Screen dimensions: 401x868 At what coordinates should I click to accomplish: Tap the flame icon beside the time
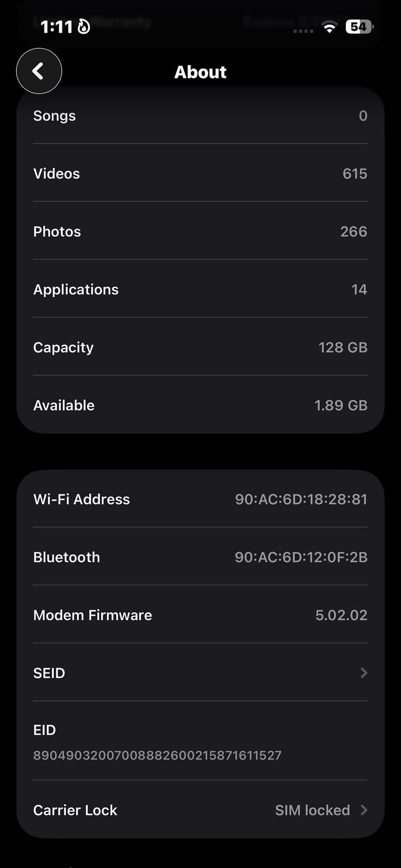point(84,26)
